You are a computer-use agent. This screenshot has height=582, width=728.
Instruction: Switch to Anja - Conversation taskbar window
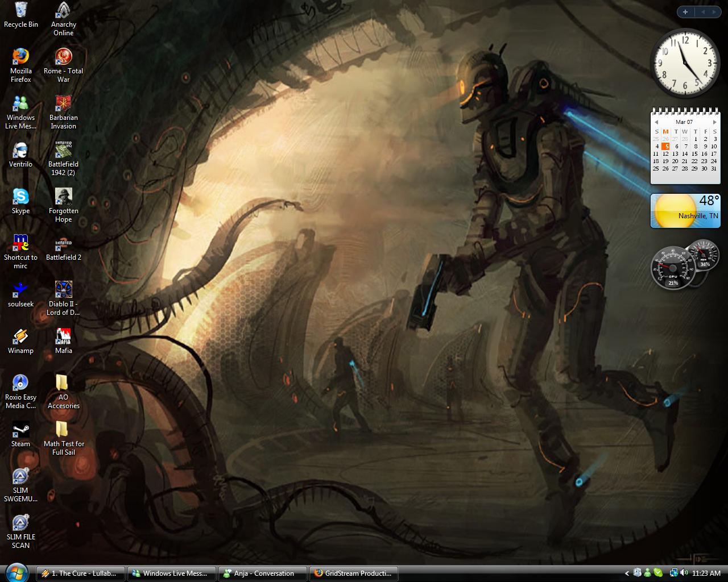[x=262, y=573]
